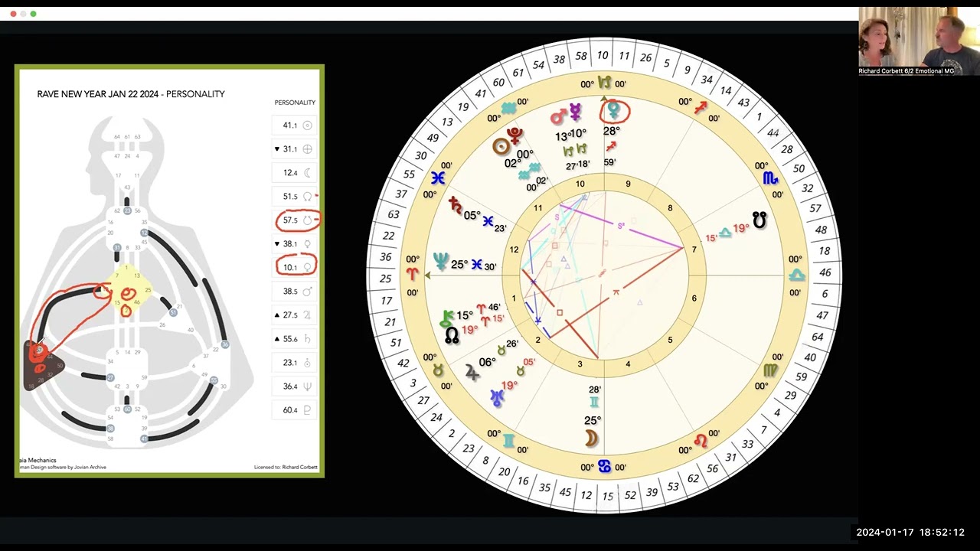Select the Aries sign on the zodiac ring
The width and height of the screenshot is (980, 551).
[413, 275]
